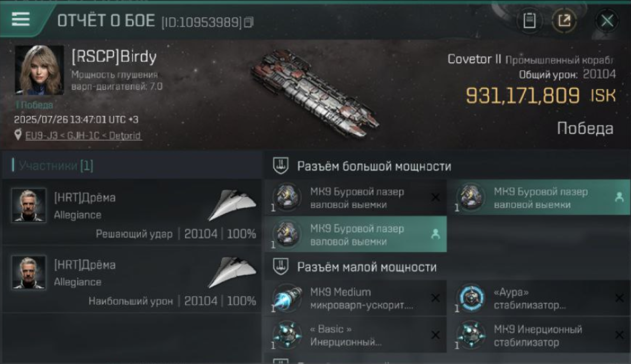Click Дрёма's portrait in Решающий удар row
This screenshot has width=631, height=364.
point(29,205)
